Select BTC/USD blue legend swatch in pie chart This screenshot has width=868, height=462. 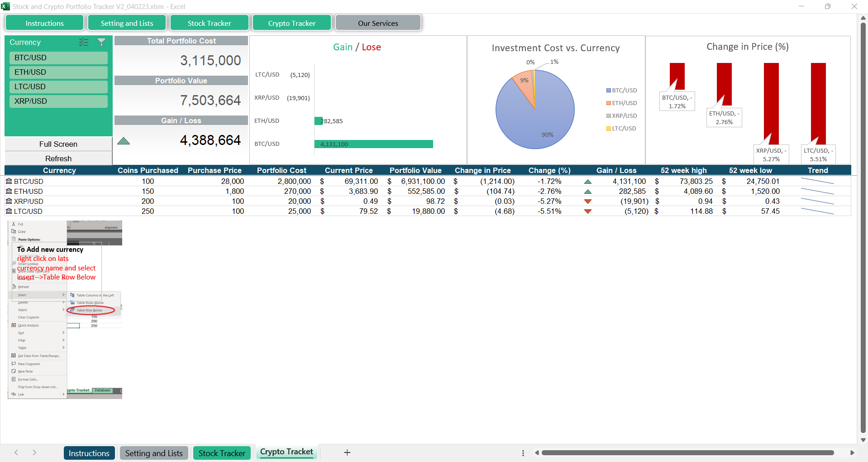pos(609,91)
